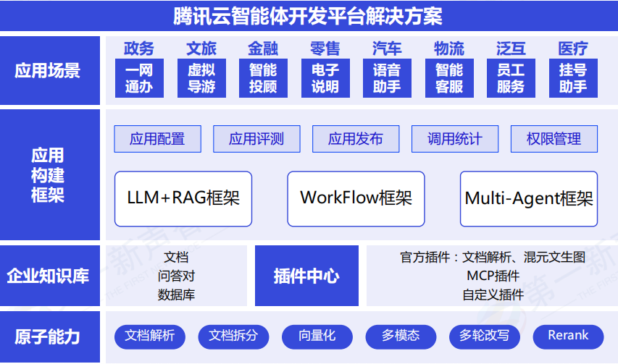The image size is (618, 364).
Task: Click the 腾讯云智能体开发平台解决方案 title banner
Action: tap(309, 16)
